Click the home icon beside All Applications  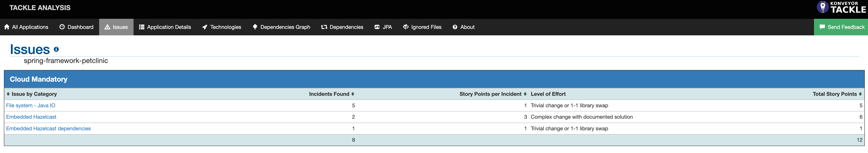(7, 27)
